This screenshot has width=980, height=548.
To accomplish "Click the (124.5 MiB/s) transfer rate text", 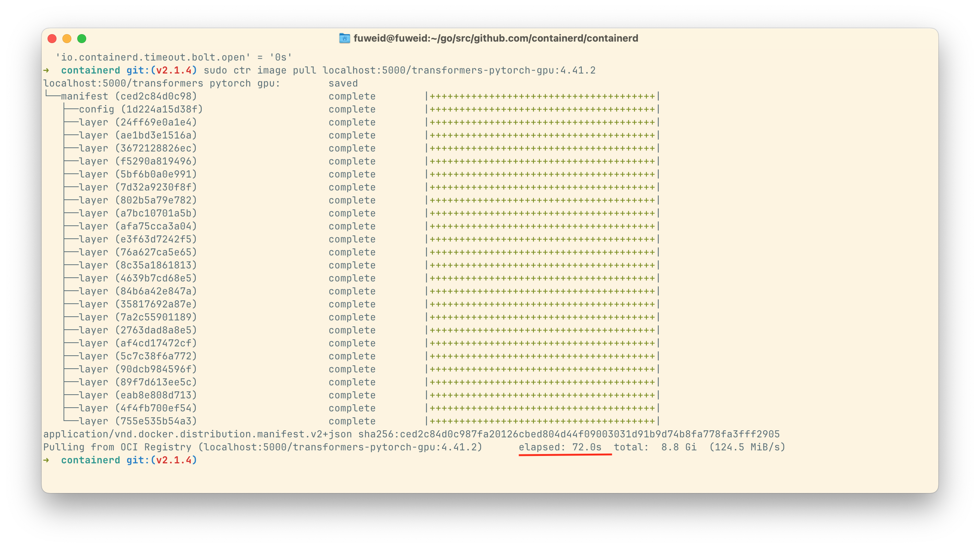I will [747, 447].
